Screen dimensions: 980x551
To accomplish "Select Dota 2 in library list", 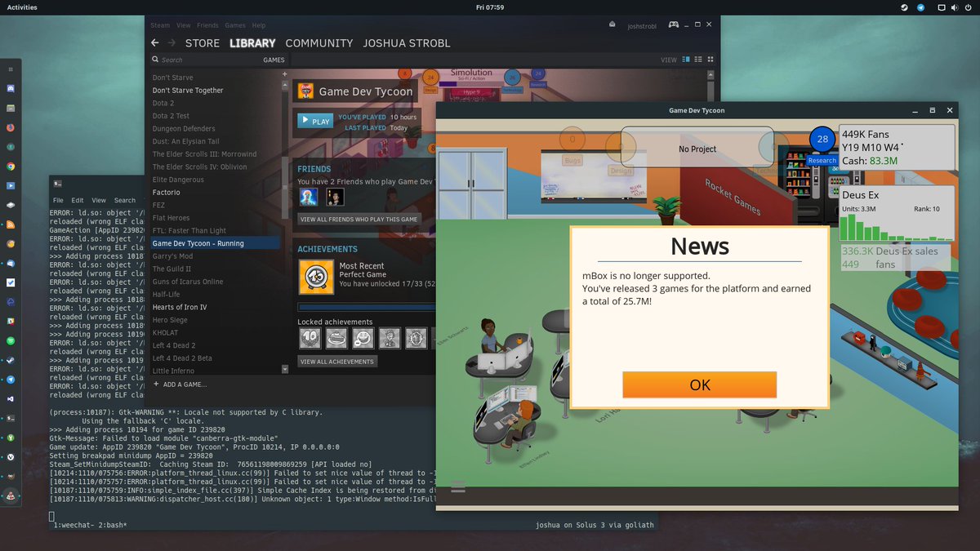I will pyautogui.click(x=163, y=104).
